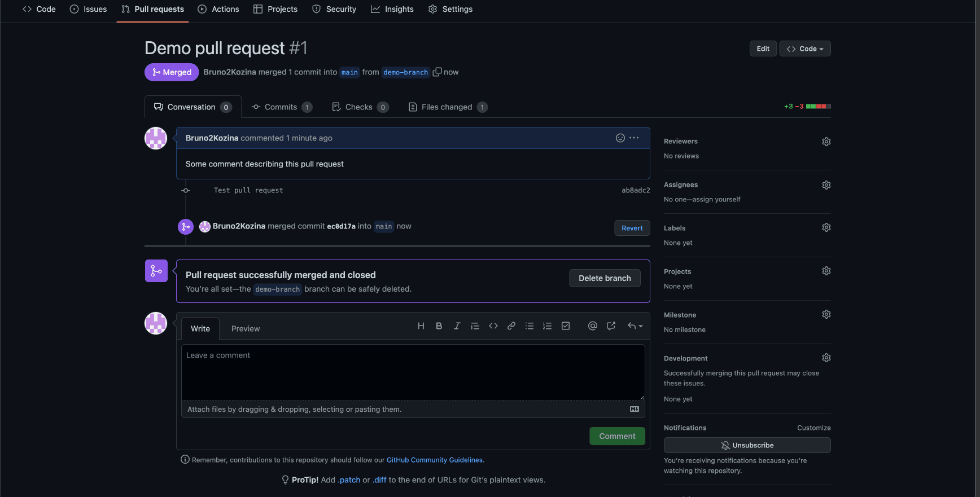Screen dimensions: 980x497
Task: Click the Delete branch button
Action: click(x=605, y=278)
